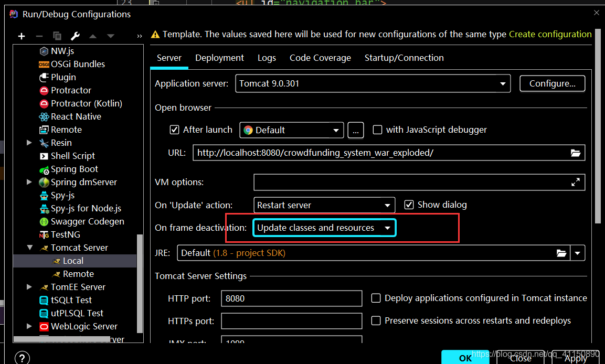Click Apply button
The height and width of the screenshot is (364, 605).
575,358
